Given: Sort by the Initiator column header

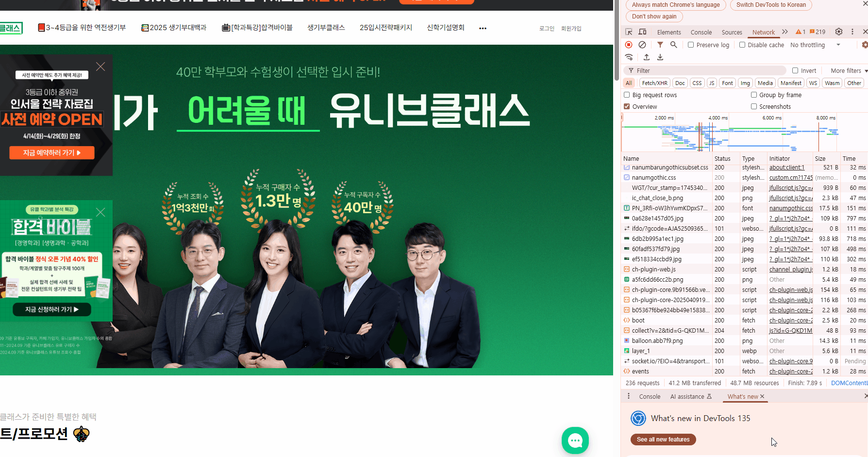Looking at the screenshot, I should pos(789,158).
